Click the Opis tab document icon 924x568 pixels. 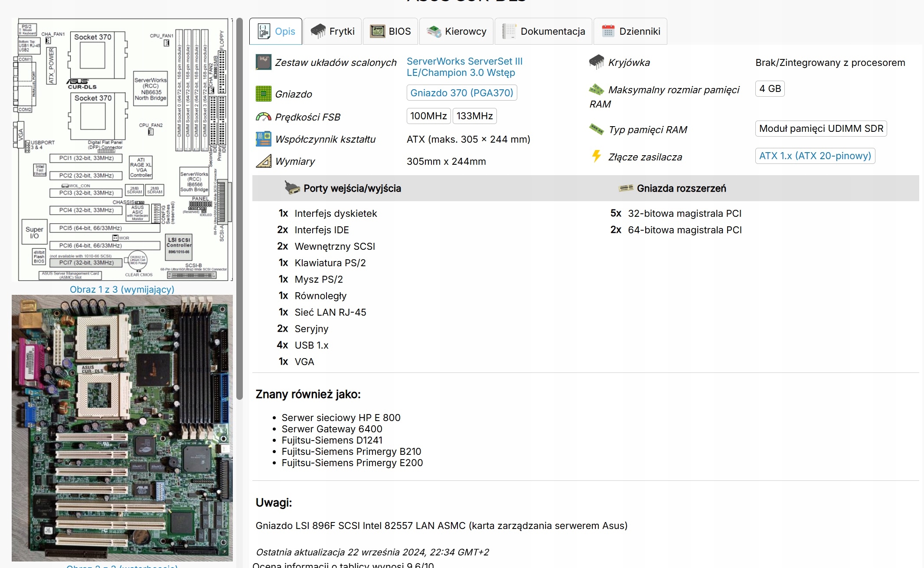click(x=264, y=31)
